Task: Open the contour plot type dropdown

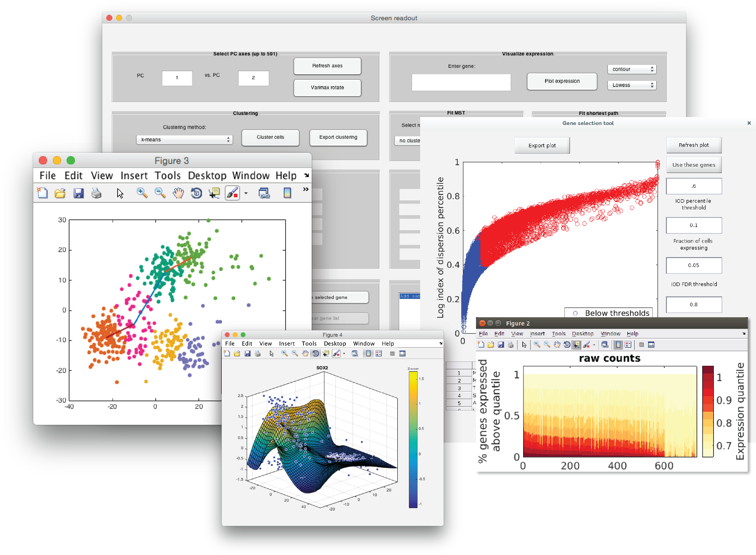Action: pyautogui.click(x=632, y=69)
